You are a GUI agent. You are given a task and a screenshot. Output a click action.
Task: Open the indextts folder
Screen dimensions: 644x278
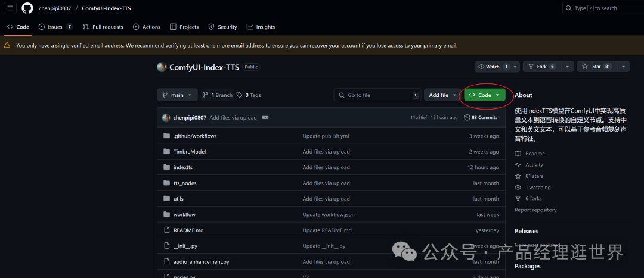[x=183, y=167]
